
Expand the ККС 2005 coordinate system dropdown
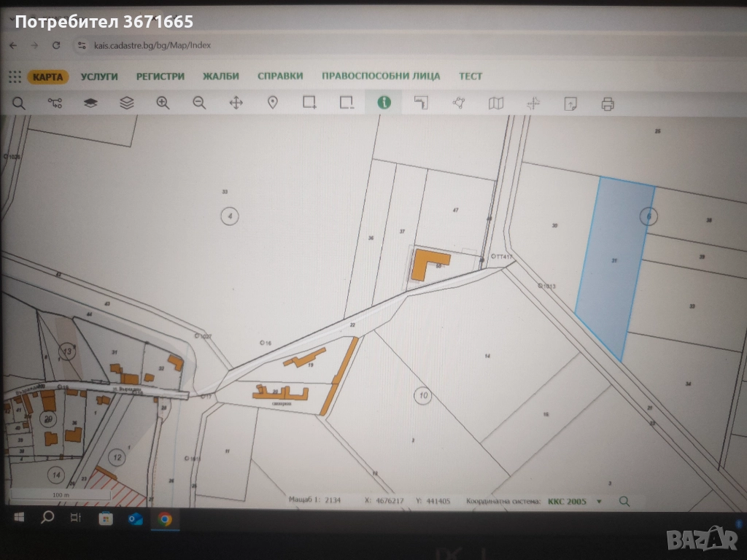[599, 502]
